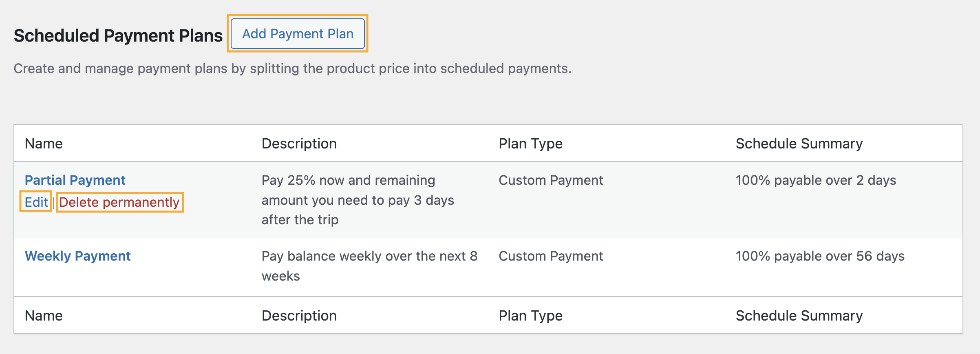Click the top Plan Type column header
980x354 pixels.
click(x=530, y=144)
